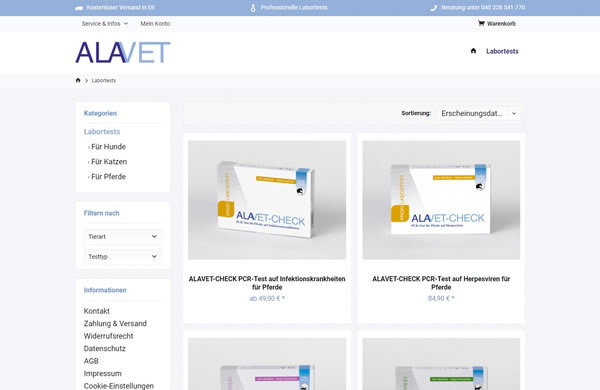The width and height of the screenshot is (600, 390).
Task: Open the product thumbnail with purple label
Action: coord(267,364)
